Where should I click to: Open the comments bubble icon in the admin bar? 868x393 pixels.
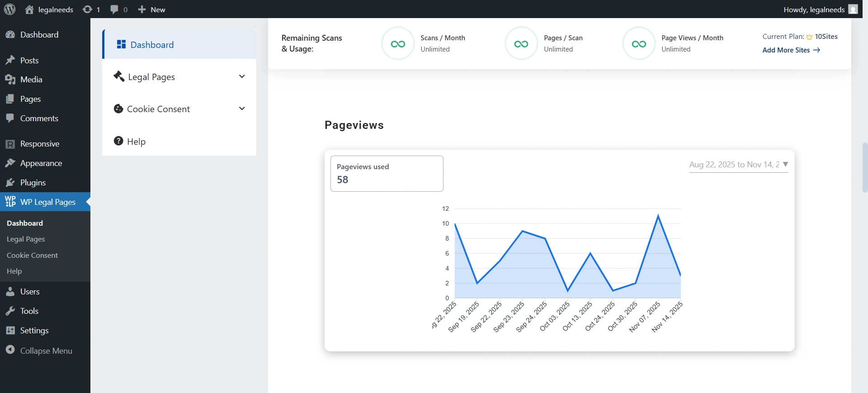point(114,9)
